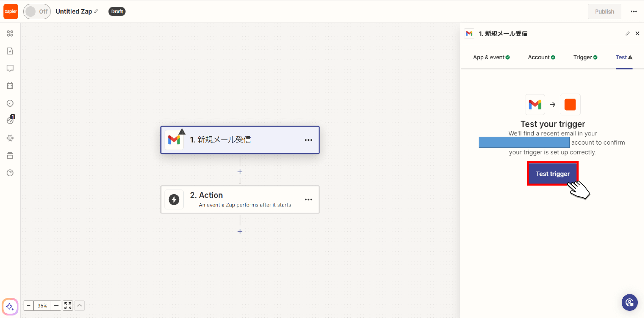Click the Publish button
The image size is (644, 318).
click(x=604, y=12)
